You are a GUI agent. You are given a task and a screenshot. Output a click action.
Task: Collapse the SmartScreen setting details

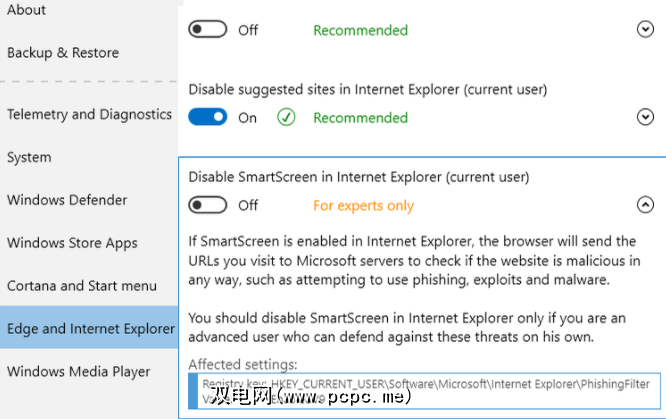[x=645, y=205]
